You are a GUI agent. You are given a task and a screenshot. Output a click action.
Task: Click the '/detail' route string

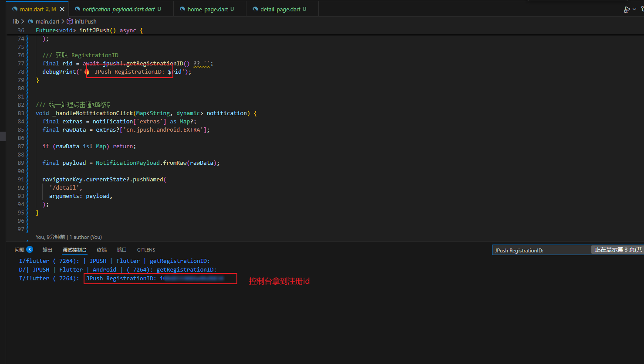click(x=64, y=187)
